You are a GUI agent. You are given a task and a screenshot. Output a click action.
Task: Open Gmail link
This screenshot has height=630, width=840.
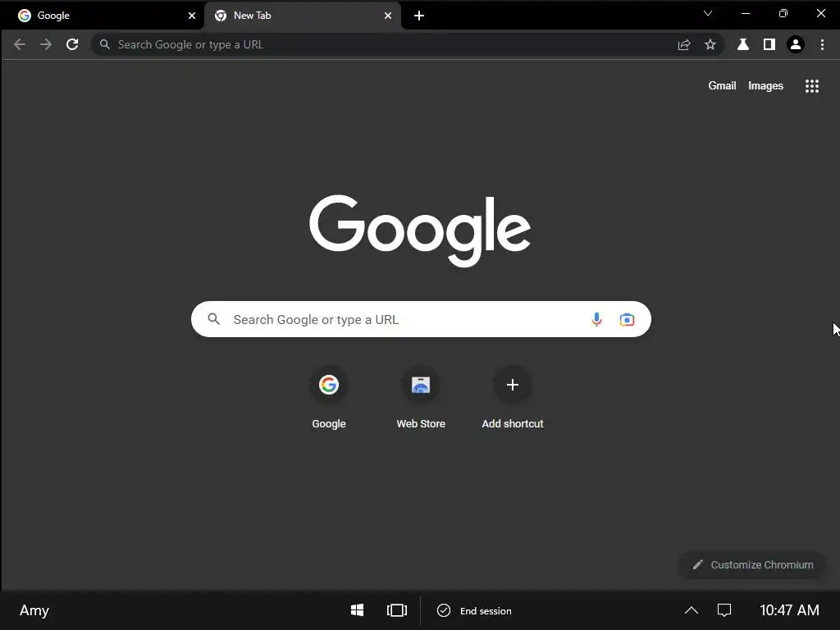click(722, 85)
